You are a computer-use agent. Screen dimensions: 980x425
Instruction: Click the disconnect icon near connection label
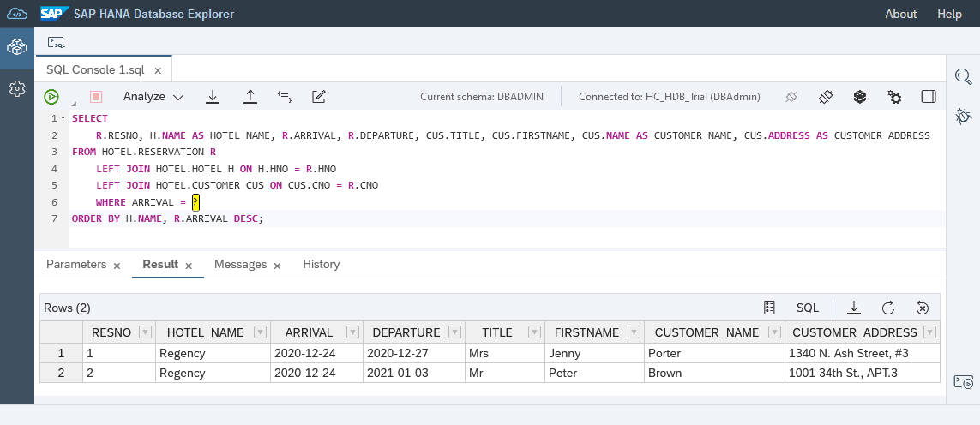click(x=791, y=96)
